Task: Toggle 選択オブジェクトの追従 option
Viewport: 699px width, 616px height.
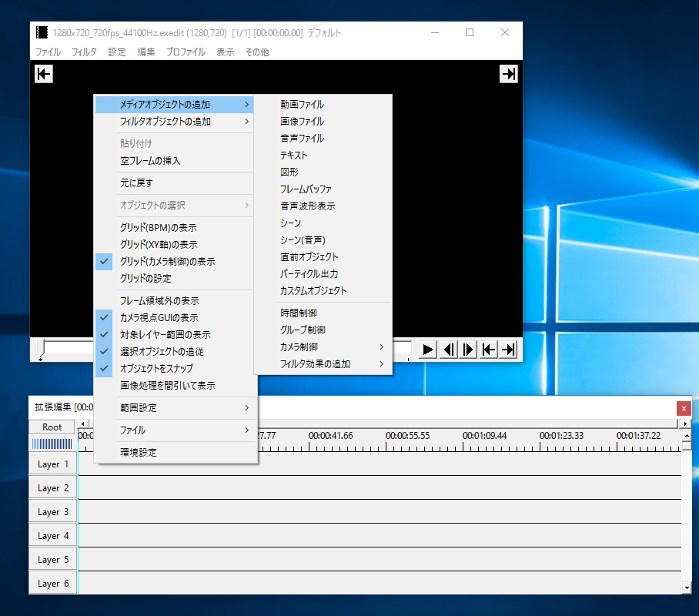Action: (x=174, y=351)
